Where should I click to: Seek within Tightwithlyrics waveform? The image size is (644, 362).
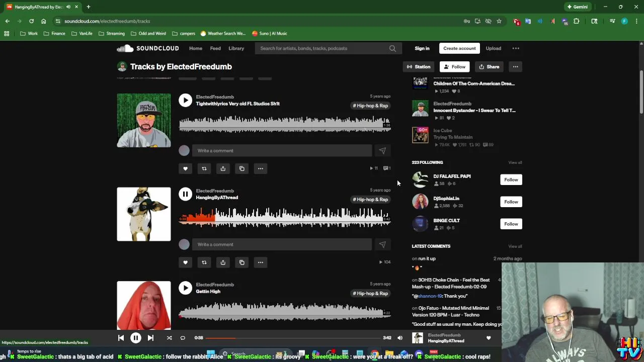click(x=285, y=124)
